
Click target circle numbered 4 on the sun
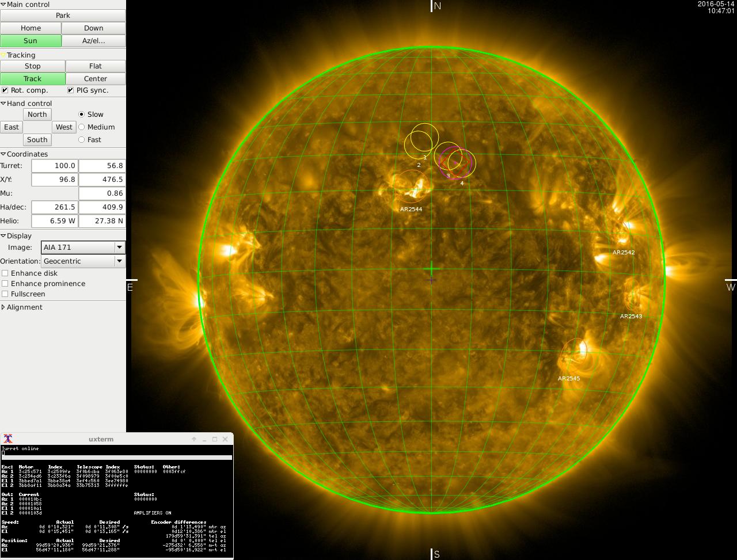(462, 163)
